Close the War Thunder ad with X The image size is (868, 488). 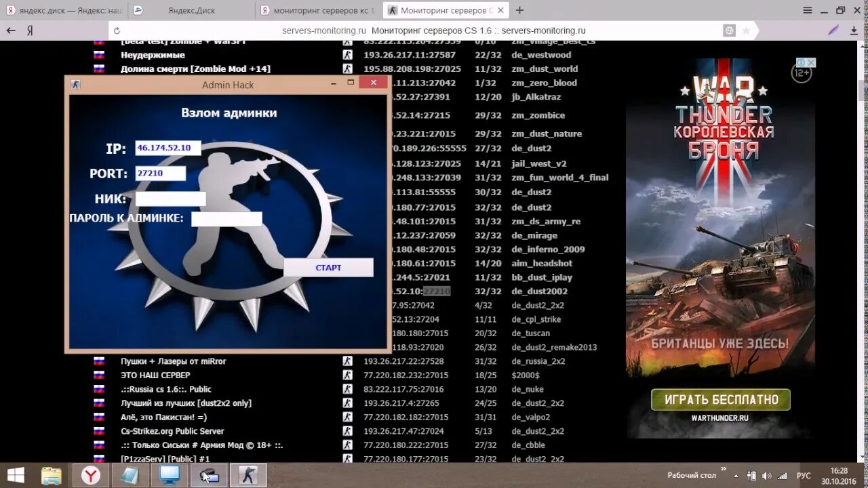(x=810, y=62)
